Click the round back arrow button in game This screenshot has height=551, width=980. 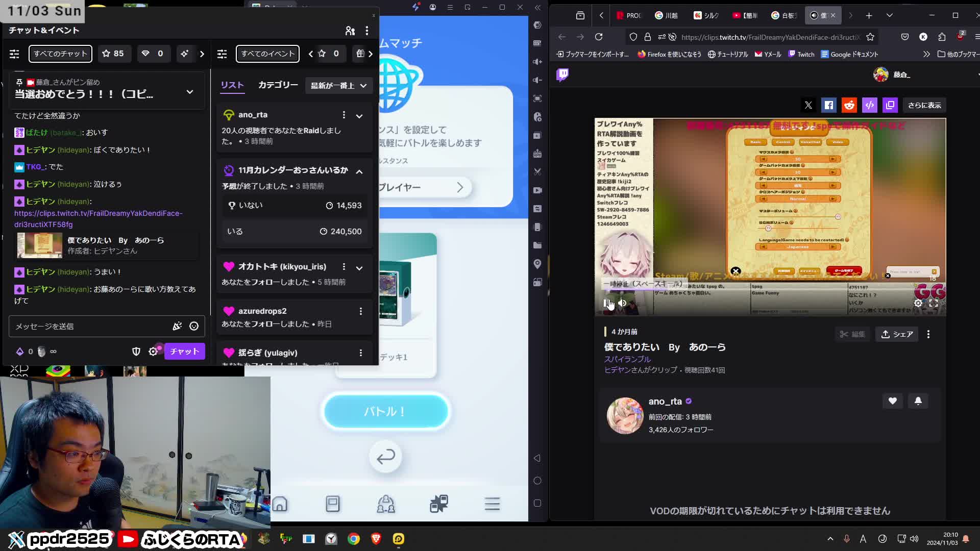pyautogui.click(x=386, y=457)
